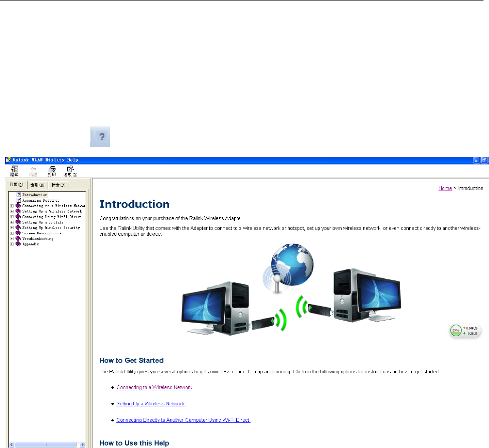Viewport: 489px width, 448px height.
Task: Select Setting Up a Profile tree label
Action: [43, 222]
